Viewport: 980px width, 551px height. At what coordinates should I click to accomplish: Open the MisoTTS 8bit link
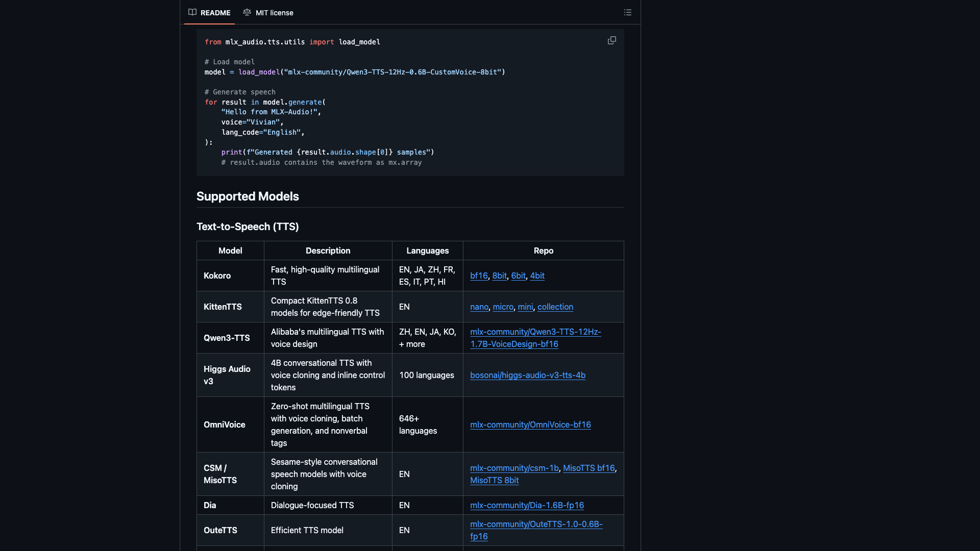494,480
